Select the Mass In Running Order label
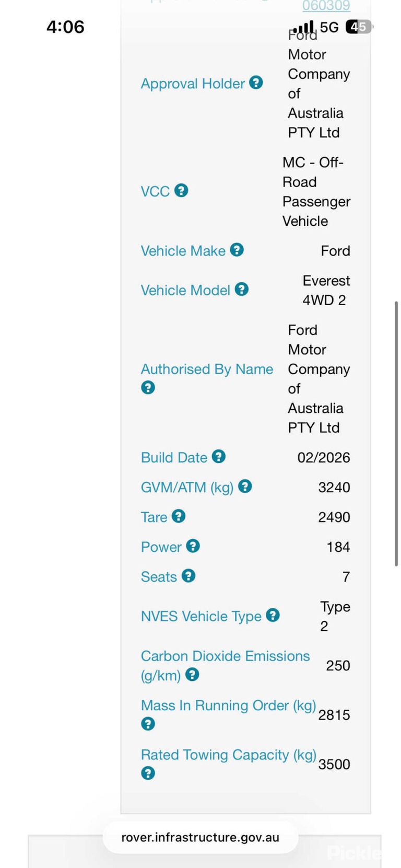401x868 pixels. coord(229,705)
